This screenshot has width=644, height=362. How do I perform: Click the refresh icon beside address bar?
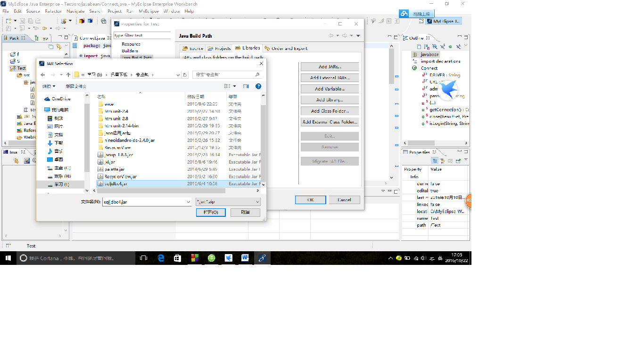click(185, 74)
